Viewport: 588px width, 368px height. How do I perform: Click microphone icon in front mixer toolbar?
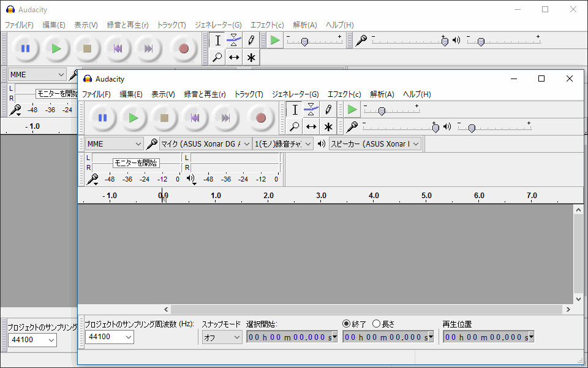pos(352,127)
